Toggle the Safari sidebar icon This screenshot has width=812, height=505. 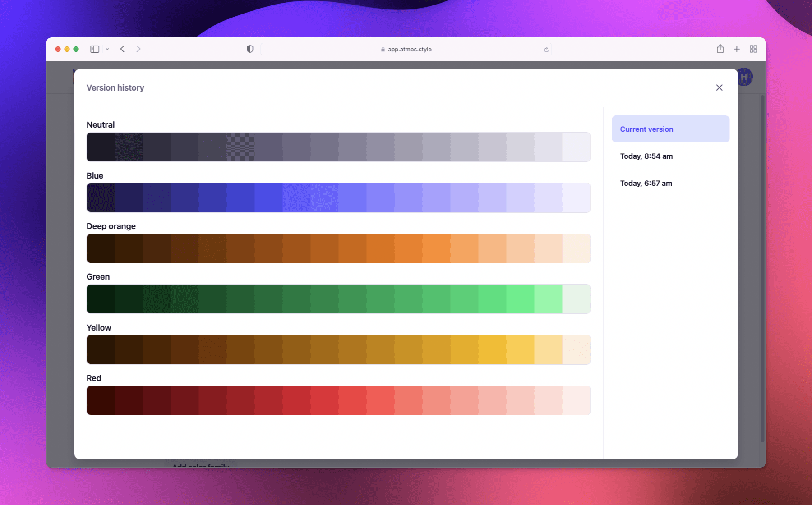pos(95,49)
